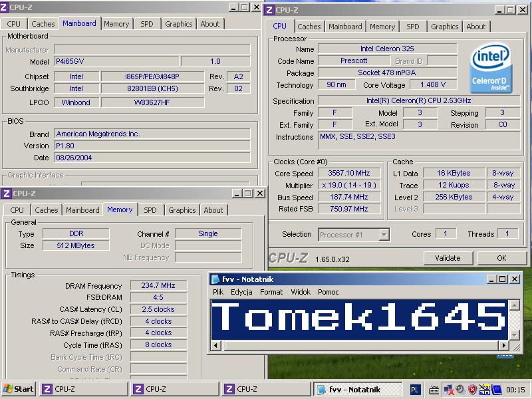Switch to the Caches tab in the Memory window
The width and height of the screenshot is (532, 399).
pyautogui.click(x=46, y=210)
